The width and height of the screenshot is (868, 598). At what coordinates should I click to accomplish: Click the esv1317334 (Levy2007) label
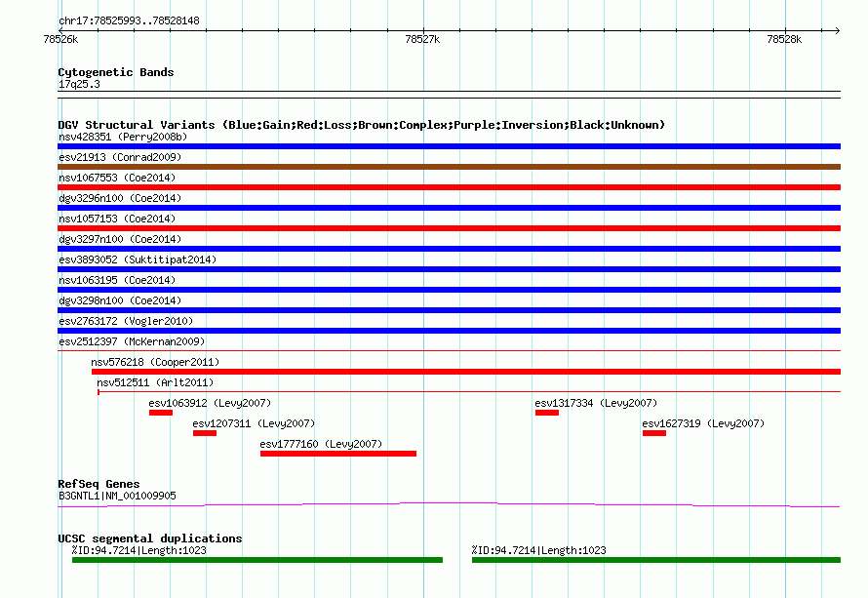point(596,403)
